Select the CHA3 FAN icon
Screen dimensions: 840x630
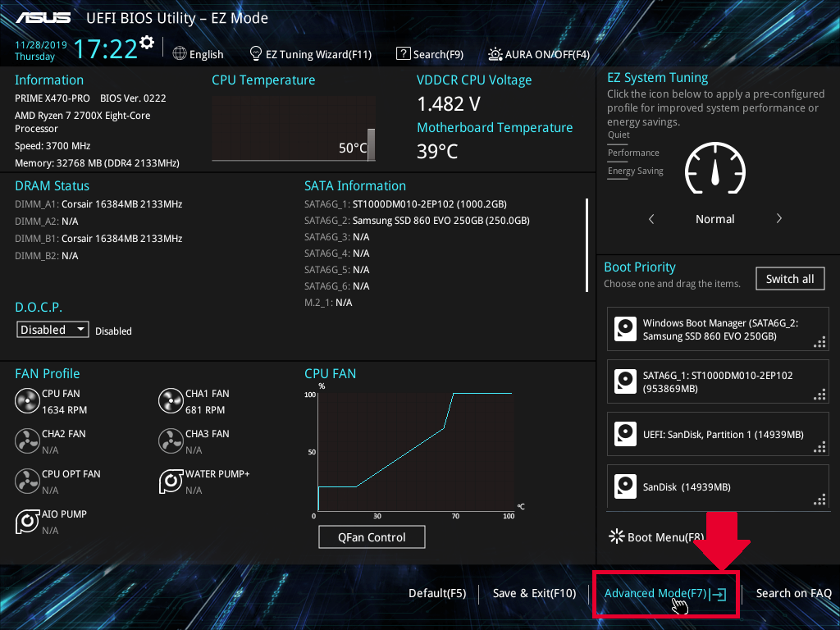[x=171, y=441]
